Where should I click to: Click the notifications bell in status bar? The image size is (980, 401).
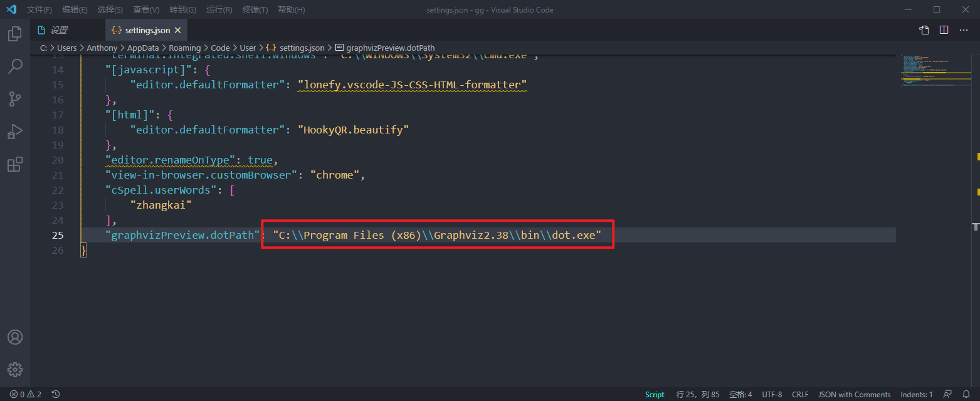click(966, 395)
